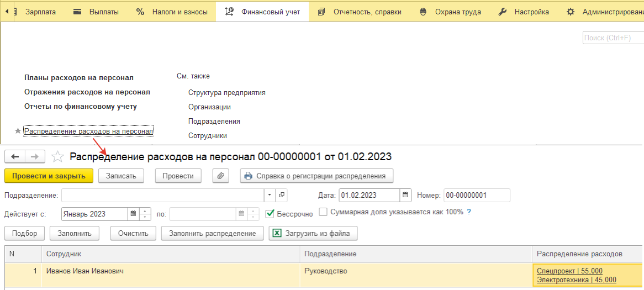Open the Электротехника | 45,000 distribution link

pos(576,280)
